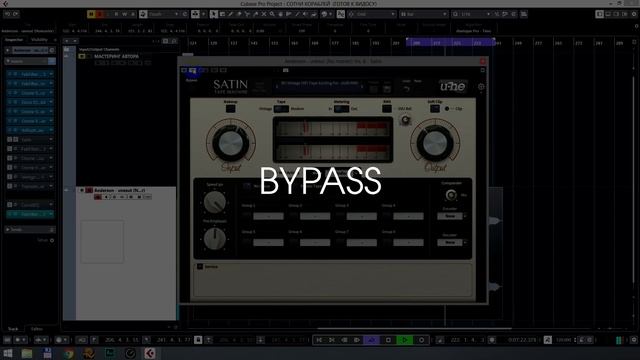This screenshot has height=360, width=640.
Task: Click the Redo arrow in Cubase toolbar
Action: click(16, 14)
